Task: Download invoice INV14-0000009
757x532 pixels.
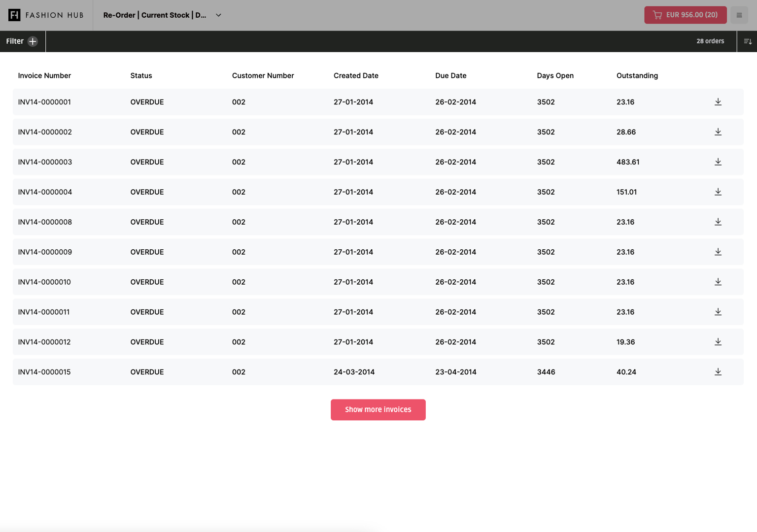Action: coord(718,252)
